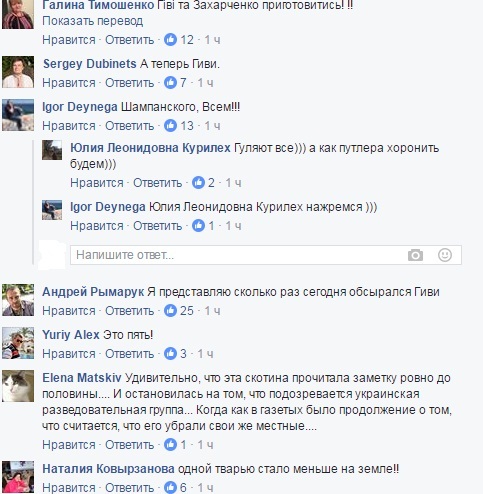Click like icon on Yuriy Alex's comment

tap(170, 354)
